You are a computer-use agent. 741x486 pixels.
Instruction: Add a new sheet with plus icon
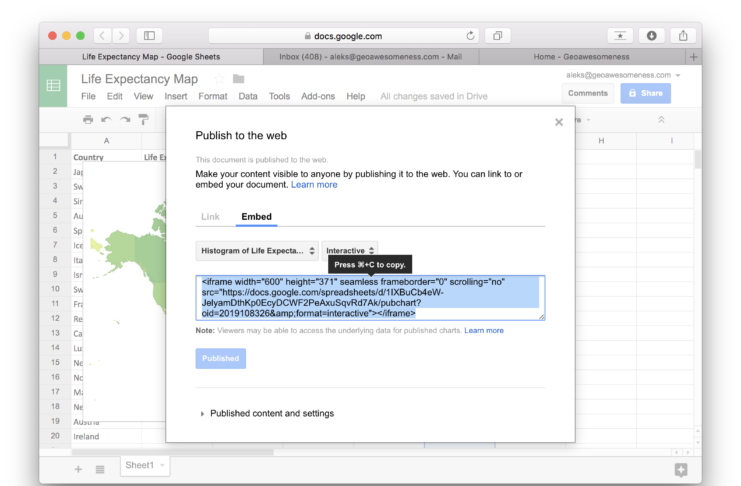tap(78, 468)
